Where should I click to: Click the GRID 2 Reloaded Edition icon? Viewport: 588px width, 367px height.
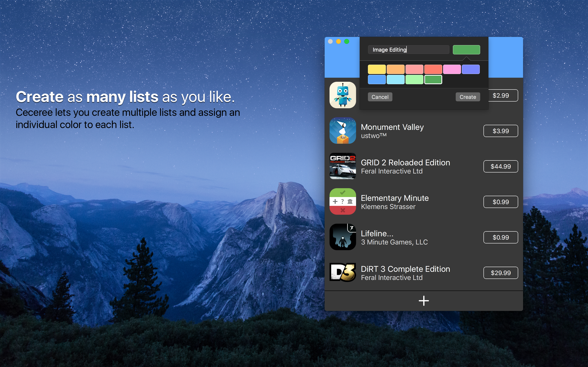pyautogui.click(x=343, y=166)
